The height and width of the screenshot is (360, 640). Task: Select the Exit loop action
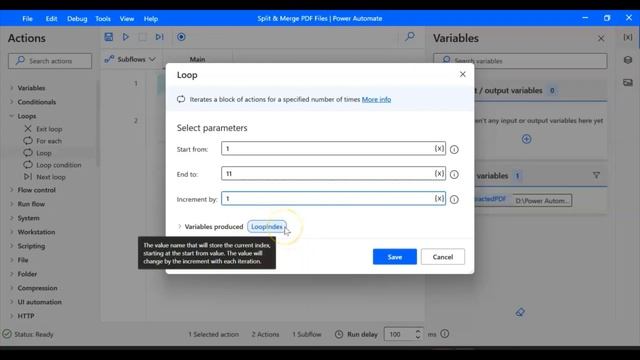[x=43, y=129]
